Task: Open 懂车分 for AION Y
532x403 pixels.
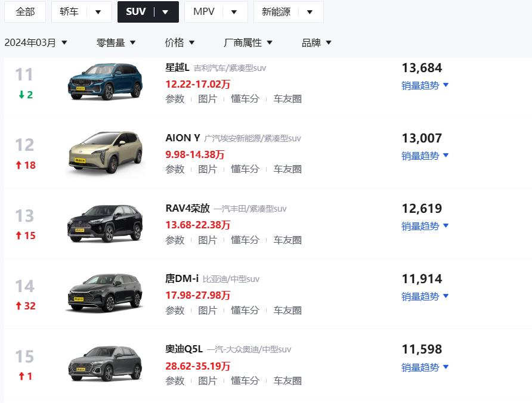Action: pyautogui.click(x=245, y=169)
